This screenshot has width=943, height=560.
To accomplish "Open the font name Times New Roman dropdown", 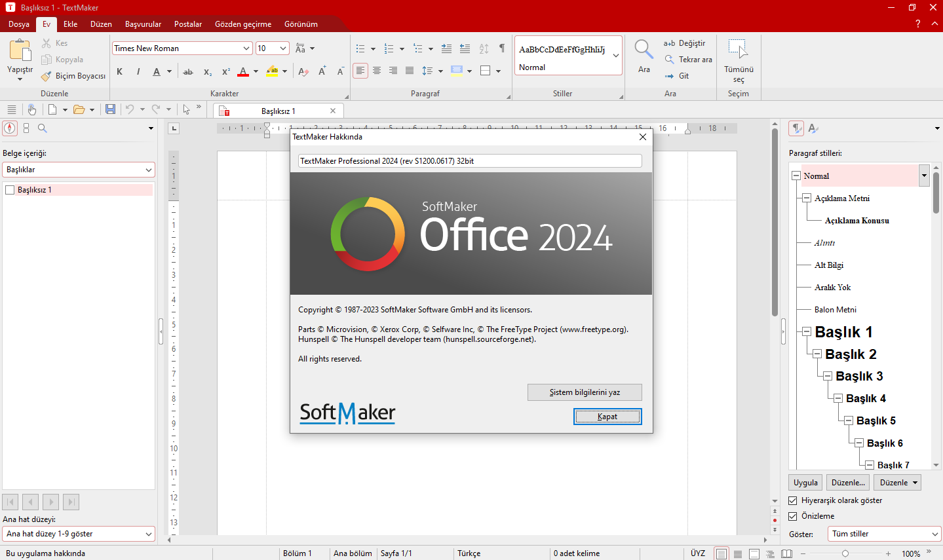I will pos(246,48).
